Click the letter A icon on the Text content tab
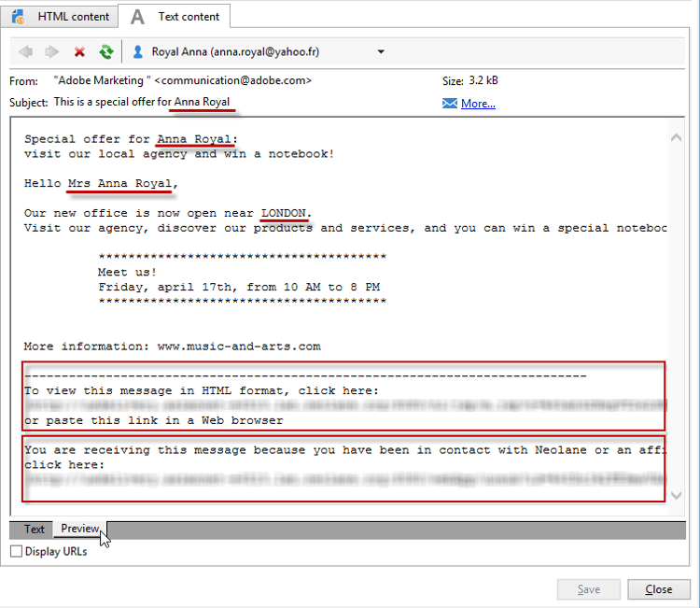Image resolution: width=700 pixels, height=608 pixels. click(x=137, y=17)
